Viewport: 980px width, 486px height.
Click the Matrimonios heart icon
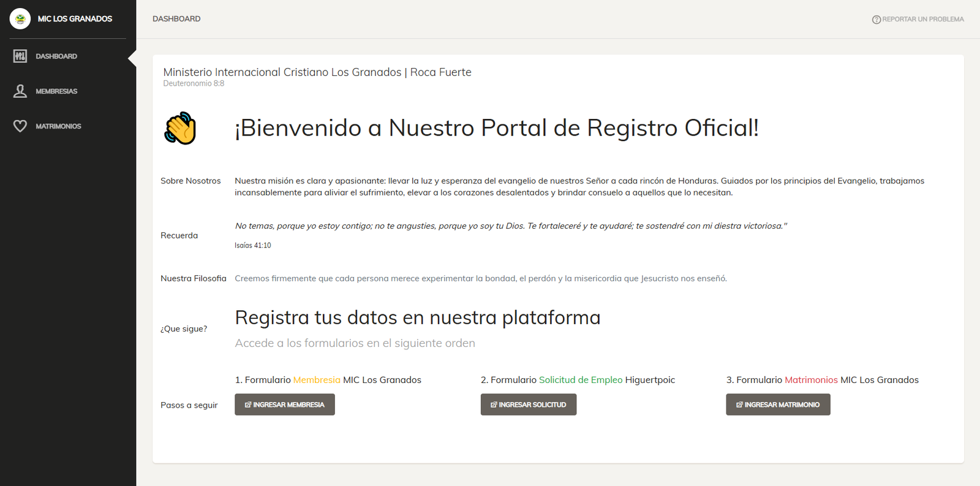tap(20, 126)
